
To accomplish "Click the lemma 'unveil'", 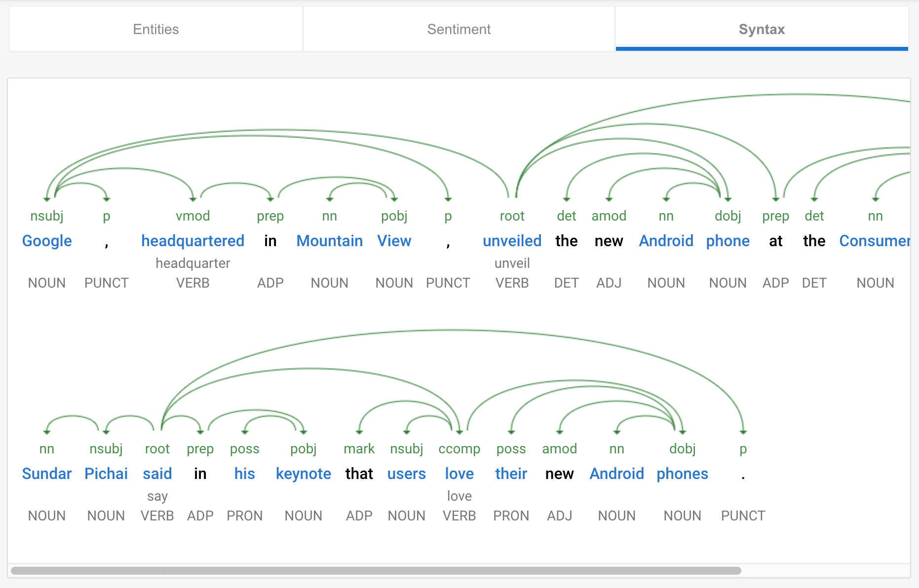I will pyautogui.click(x=512, y=263).
